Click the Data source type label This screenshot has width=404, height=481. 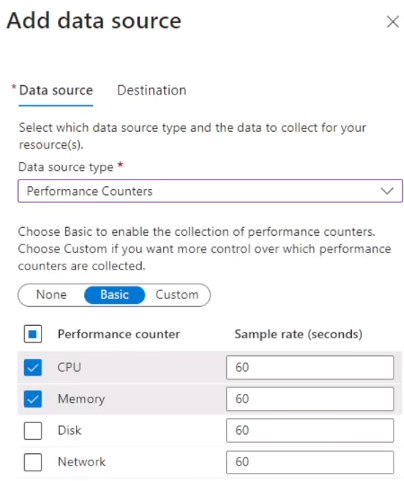66,167
